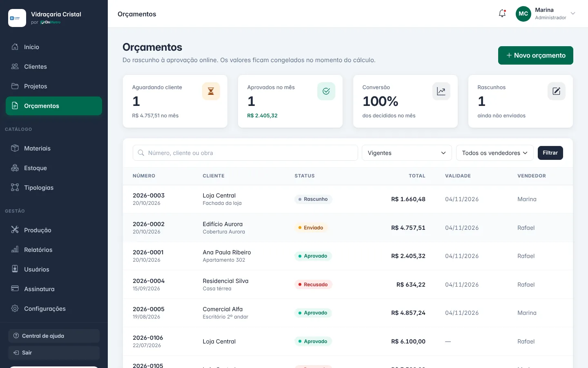Go to Orçamentos in the sidebar
This screenshot has width=588, height=368.
54,106
